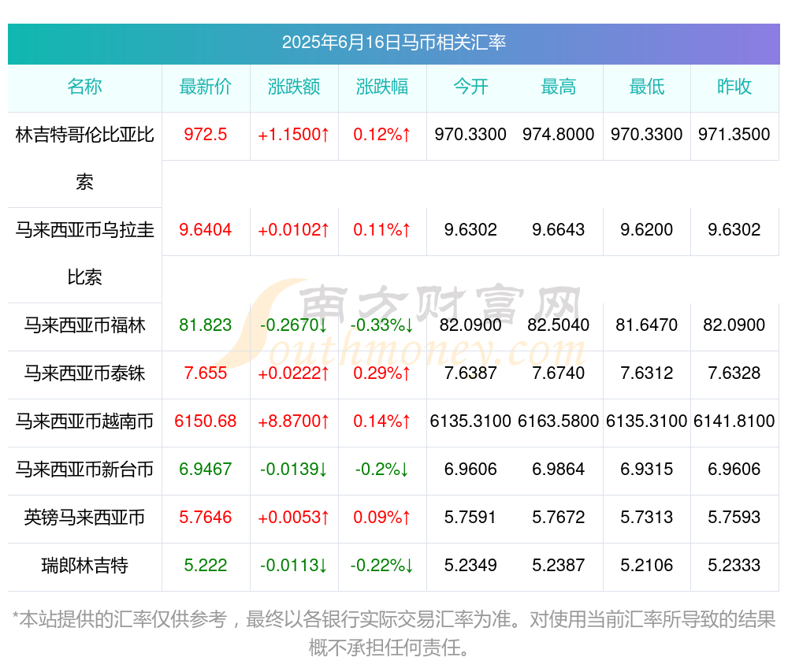Click change amount +0.0053↑

(294, 518)
